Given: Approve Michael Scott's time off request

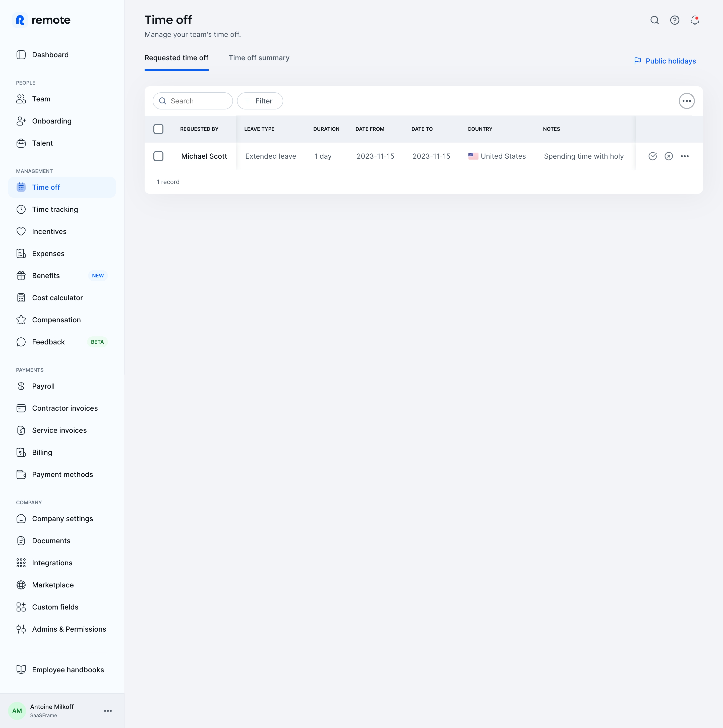Looking at the screenshot, I should 652,156.
